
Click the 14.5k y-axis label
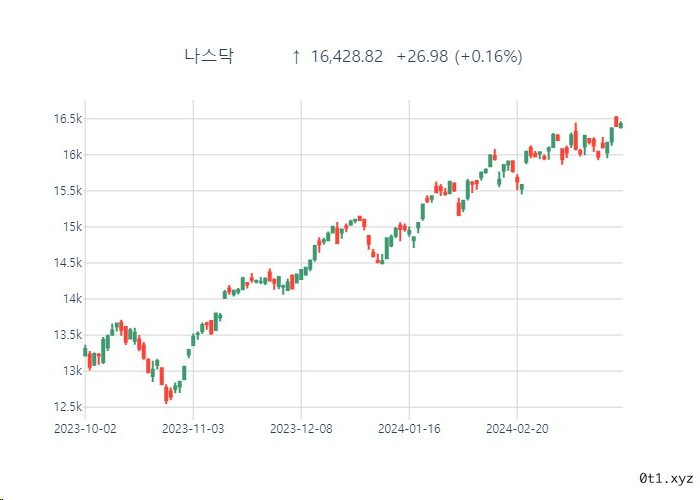(x=68, y=263)
